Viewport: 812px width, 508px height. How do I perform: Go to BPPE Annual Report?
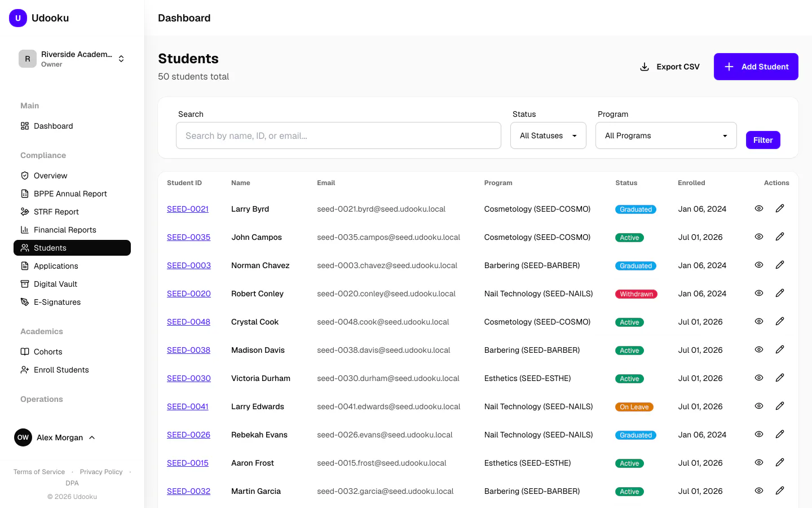(x=72, y=194)
